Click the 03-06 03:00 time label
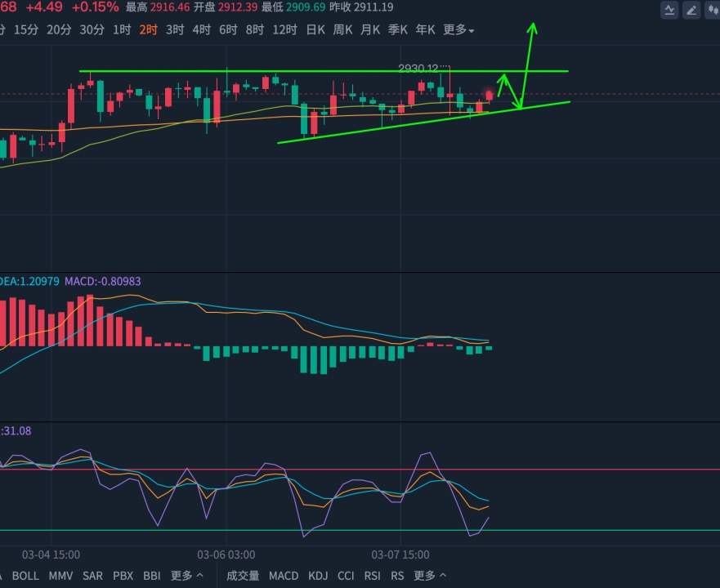This screenshot has height=588, width=720. click(x=226, y=555)
